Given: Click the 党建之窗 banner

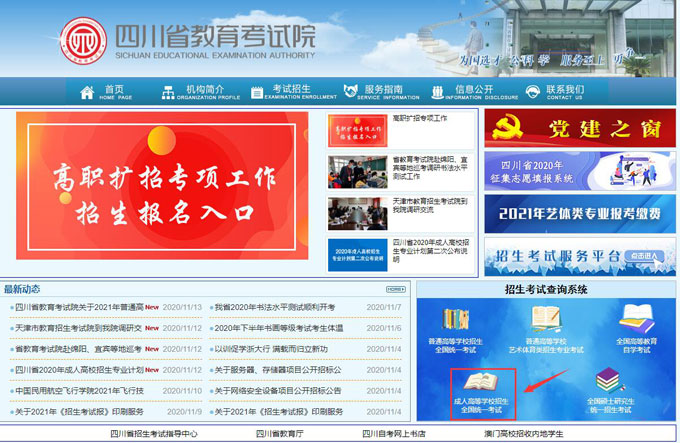Looking at the screenshot, I should 579,128.
